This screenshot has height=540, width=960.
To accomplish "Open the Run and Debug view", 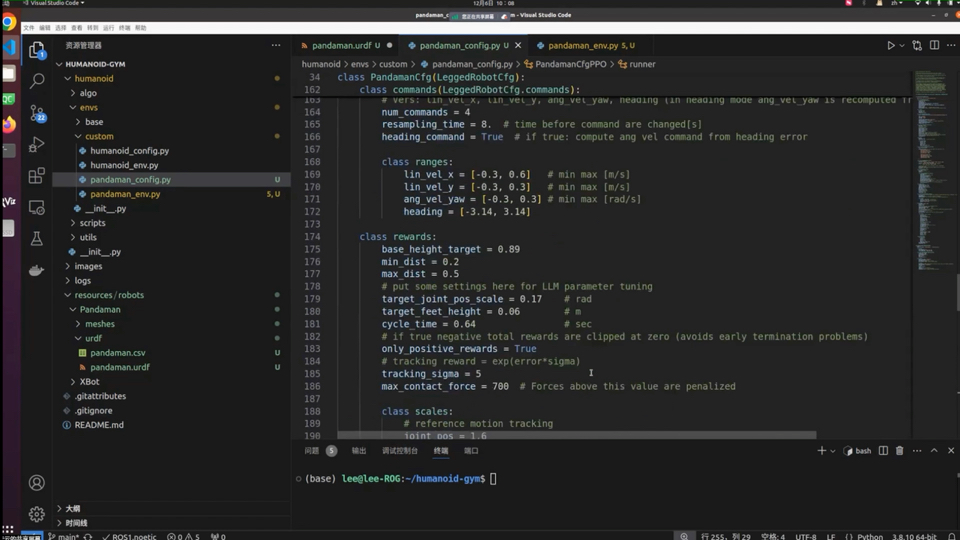I will click(37, 145).
